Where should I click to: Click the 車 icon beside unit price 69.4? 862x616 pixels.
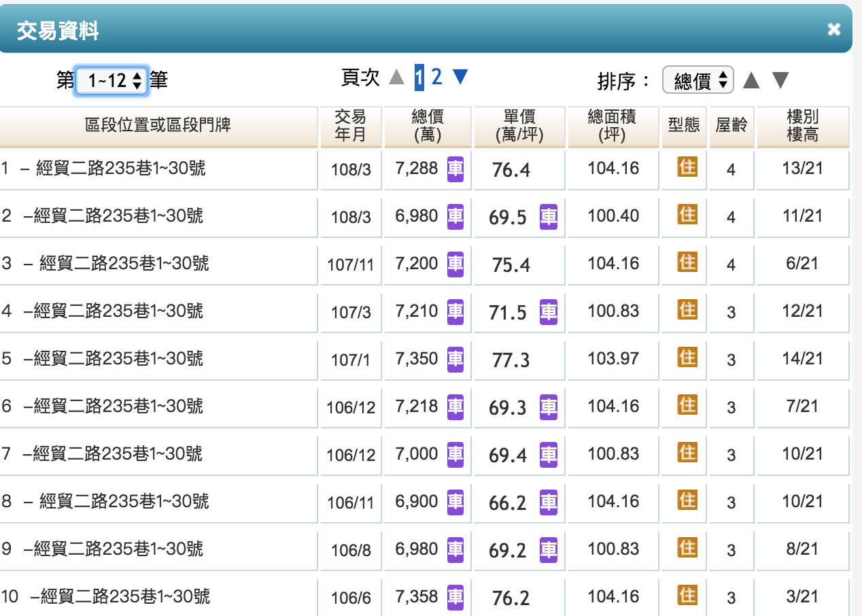(x=549, y=455)
